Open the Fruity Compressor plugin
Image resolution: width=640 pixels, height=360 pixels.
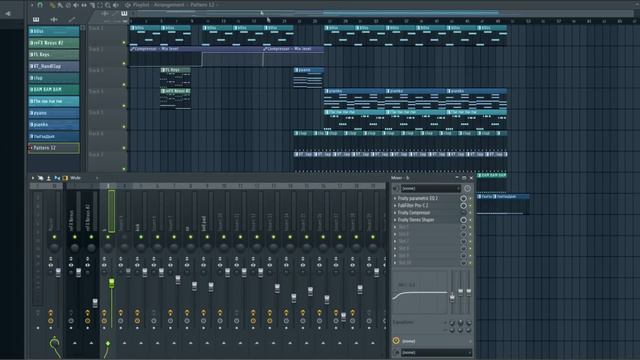pyautogui.click(x=414, y=213)
